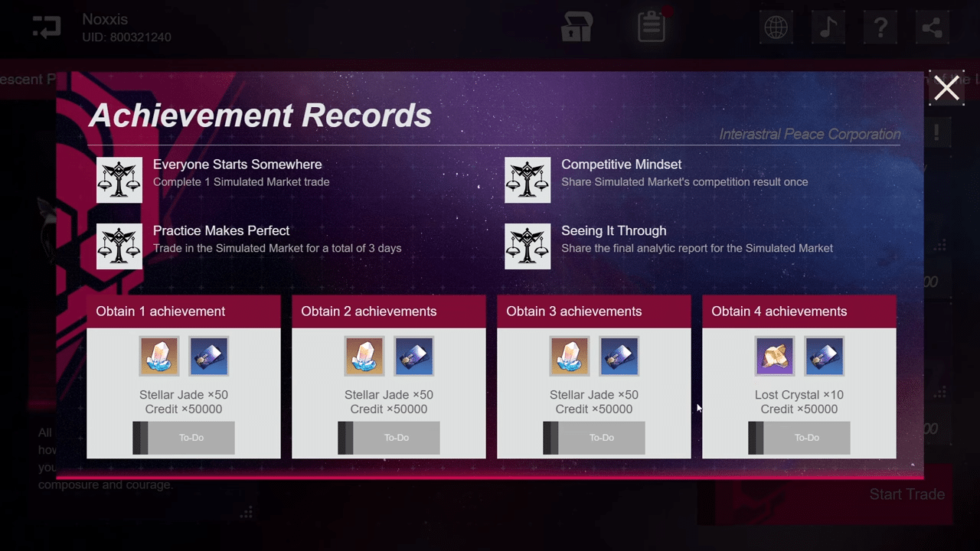Click the globe language icon
The height and width of the screenshot is (551, 980).
(x=776, y=28)
